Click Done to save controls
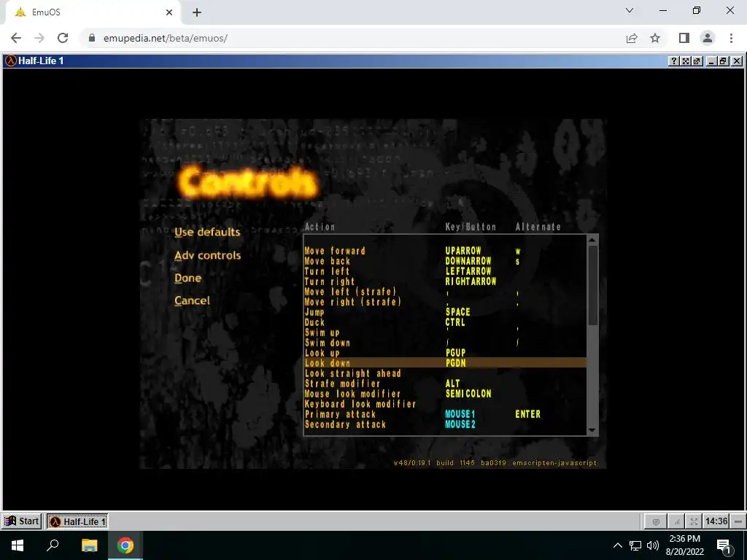 pyautogui.click(x=187, y=278)
